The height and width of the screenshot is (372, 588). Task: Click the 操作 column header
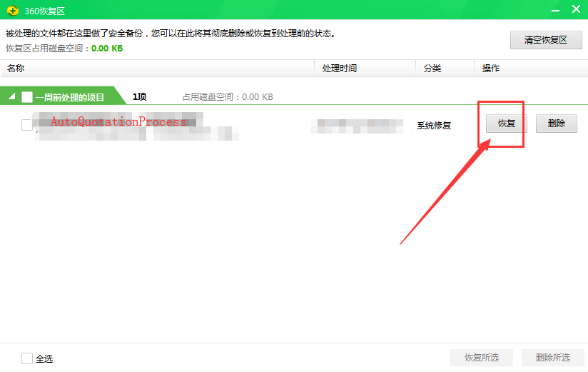coord(491,69)
